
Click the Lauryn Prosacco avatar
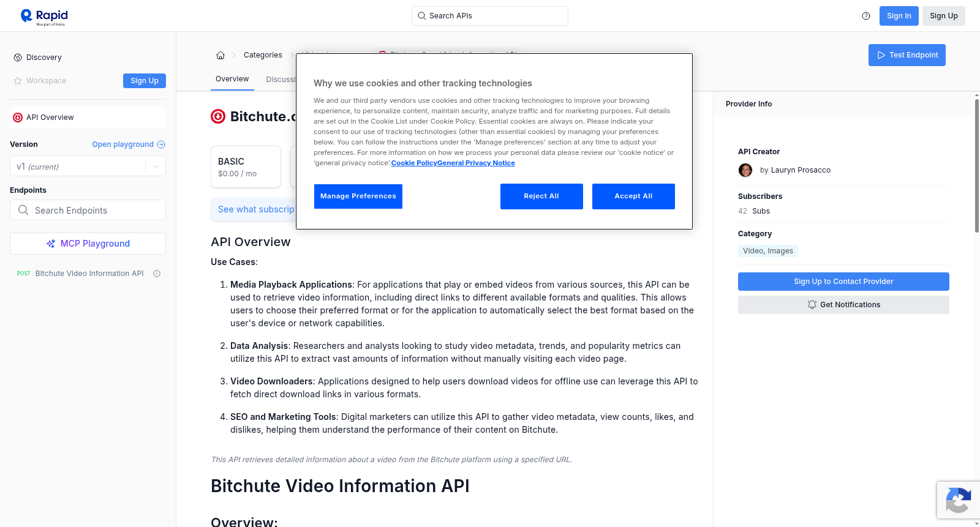745,170
